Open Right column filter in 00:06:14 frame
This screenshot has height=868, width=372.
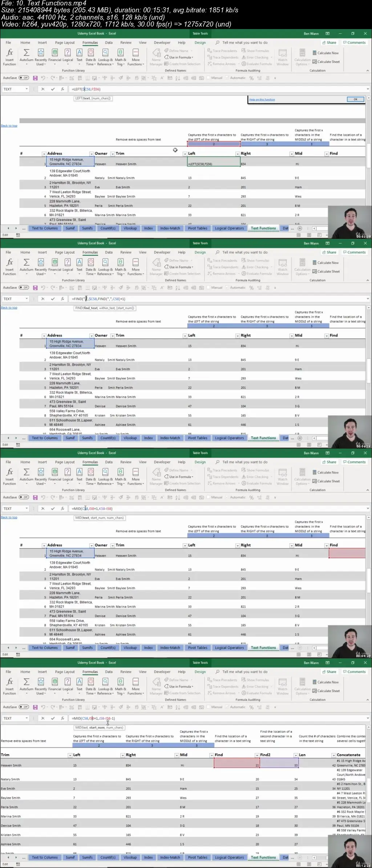pyautogui.click(x=291, y=336)
